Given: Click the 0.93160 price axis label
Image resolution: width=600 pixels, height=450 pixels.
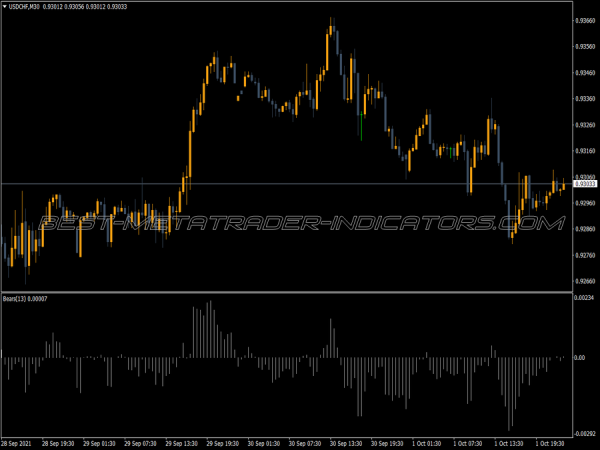Looking at the screenshot, I should click(585, 151).
